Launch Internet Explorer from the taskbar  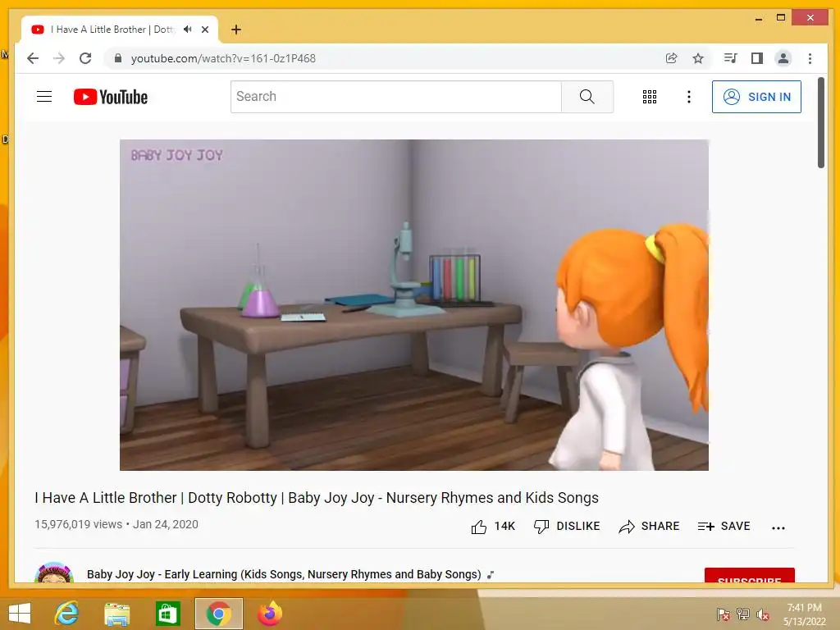67,614
